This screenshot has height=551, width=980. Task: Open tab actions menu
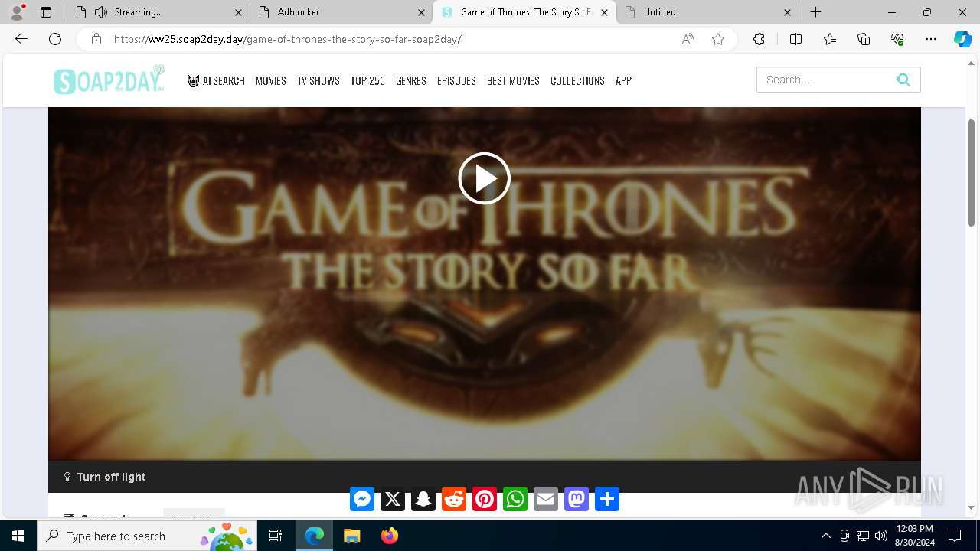pos(46,12)
